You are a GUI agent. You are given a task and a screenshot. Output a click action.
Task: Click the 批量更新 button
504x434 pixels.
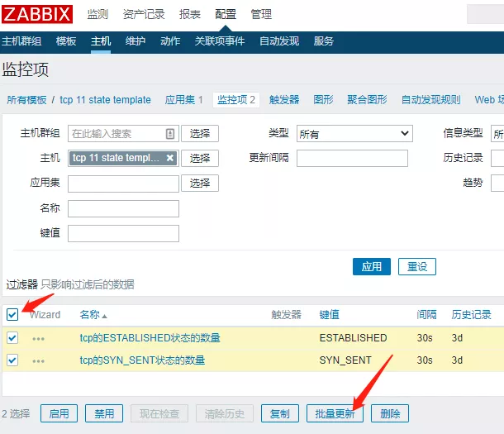335,413
